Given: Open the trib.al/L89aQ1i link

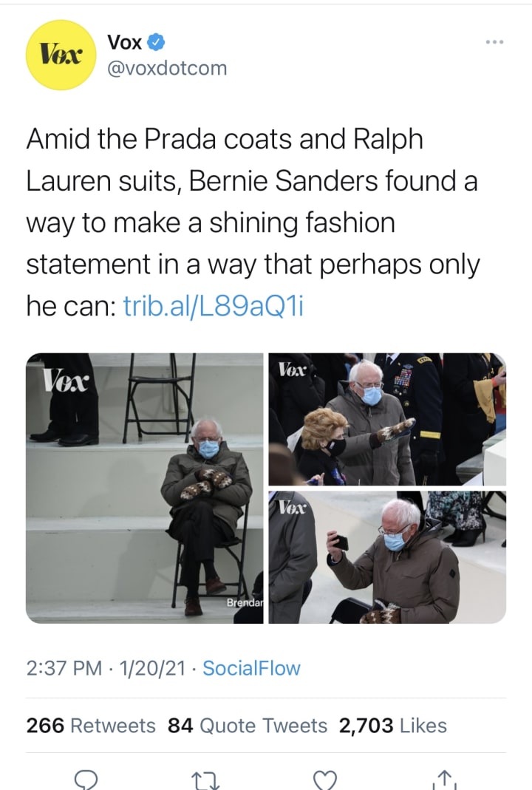Looking at the screenshot, I should (x=213, y=306).
